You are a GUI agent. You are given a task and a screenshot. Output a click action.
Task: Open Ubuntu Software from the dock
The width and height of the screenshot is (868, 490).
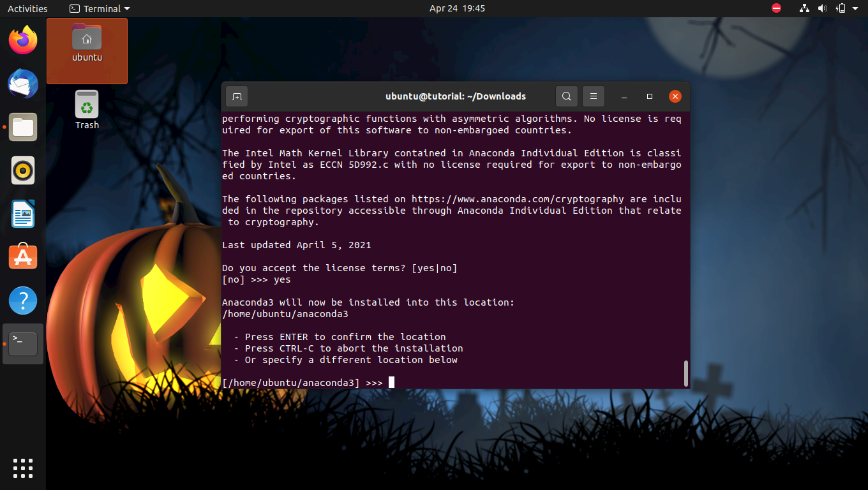click(x=23, y=257)
